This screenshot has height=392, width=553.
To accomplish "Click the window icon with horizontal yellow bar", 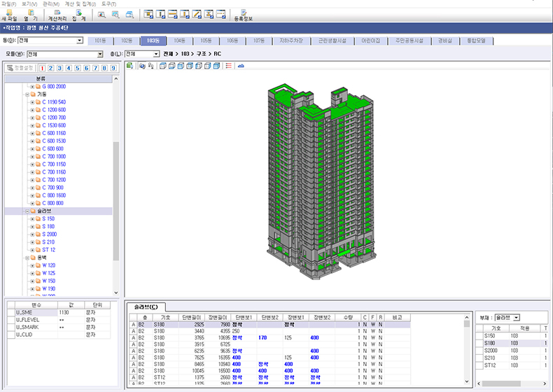I will point(172,15).
